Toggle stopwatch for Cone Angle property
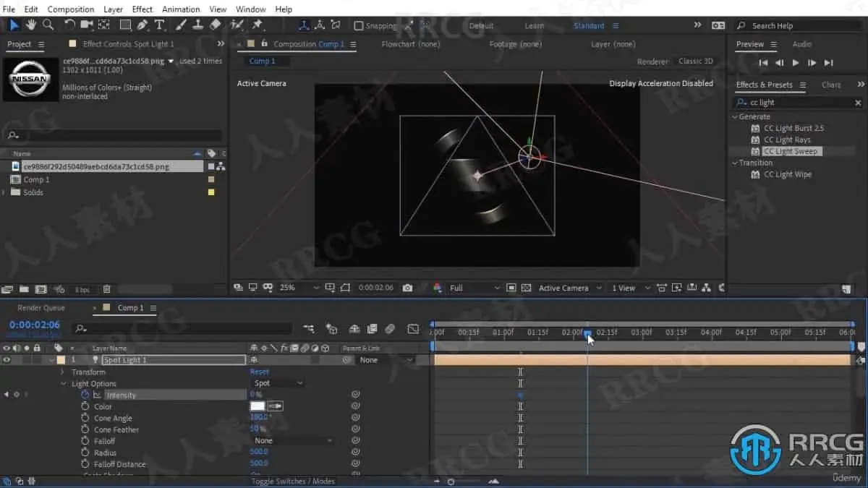Viewport: 868px width, 488px height. (85, 418)
